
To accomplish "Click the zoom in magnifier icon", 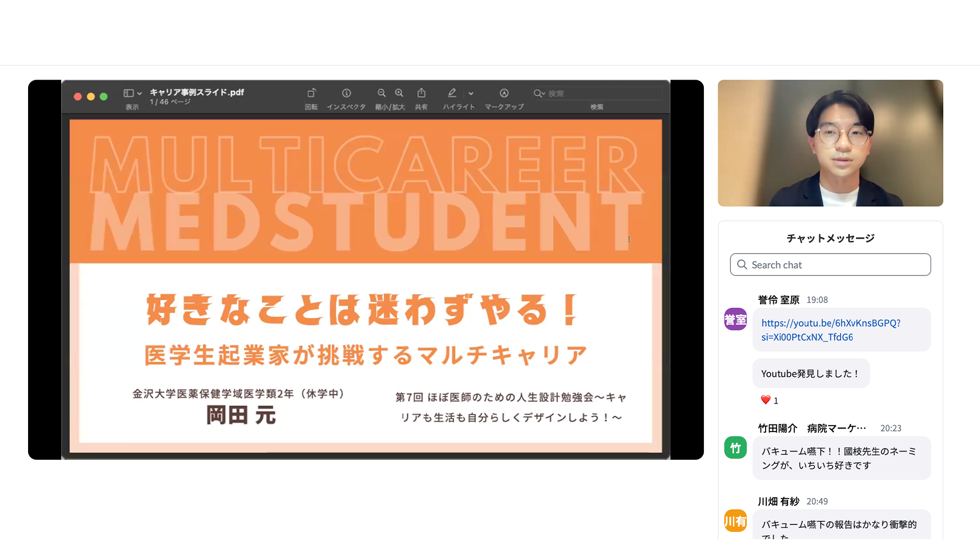I will [x=399, y=93].
